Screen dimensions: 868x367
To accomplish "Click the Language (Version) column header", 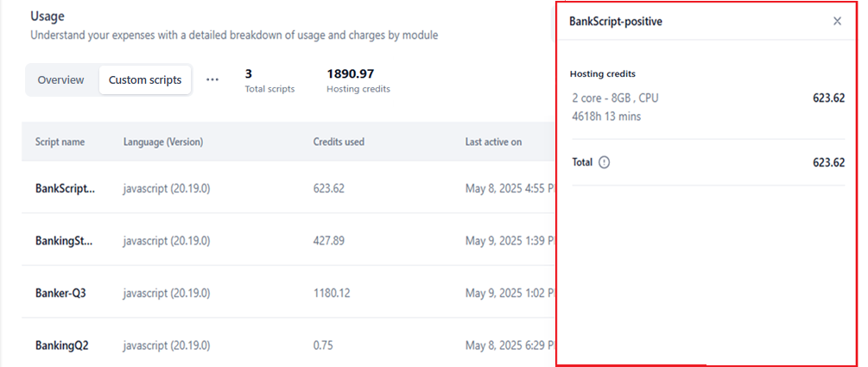I will pos(162,142).
